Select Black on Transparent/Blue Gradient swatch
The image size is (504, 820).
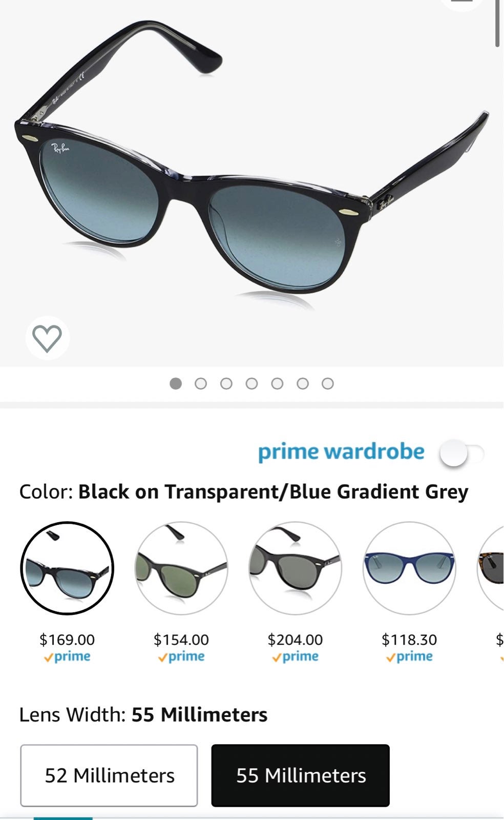(x=67, y=568)
